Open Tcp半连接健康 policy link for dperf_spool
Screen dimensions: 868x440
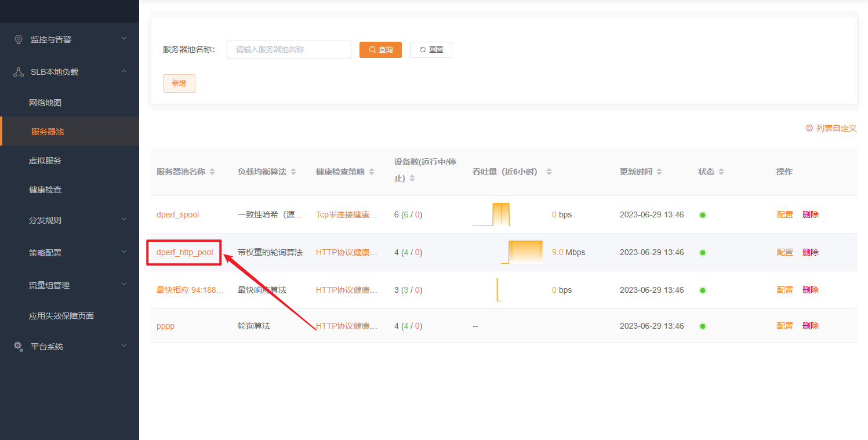(x=347, y=214)
